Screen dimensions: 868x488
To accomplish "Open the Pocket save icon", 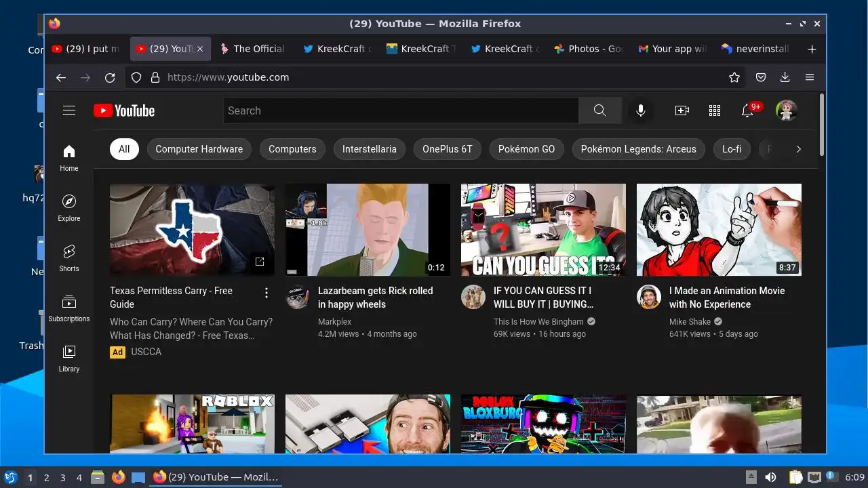I will point(761,77).
